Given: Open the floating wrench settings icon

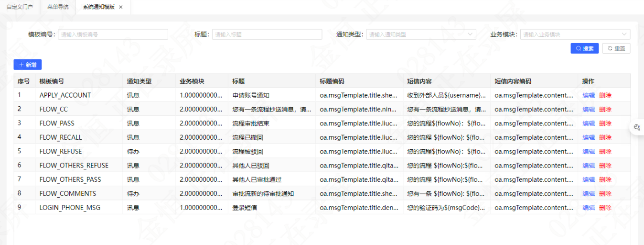Looking at the screenshot, I should [637, 127].
